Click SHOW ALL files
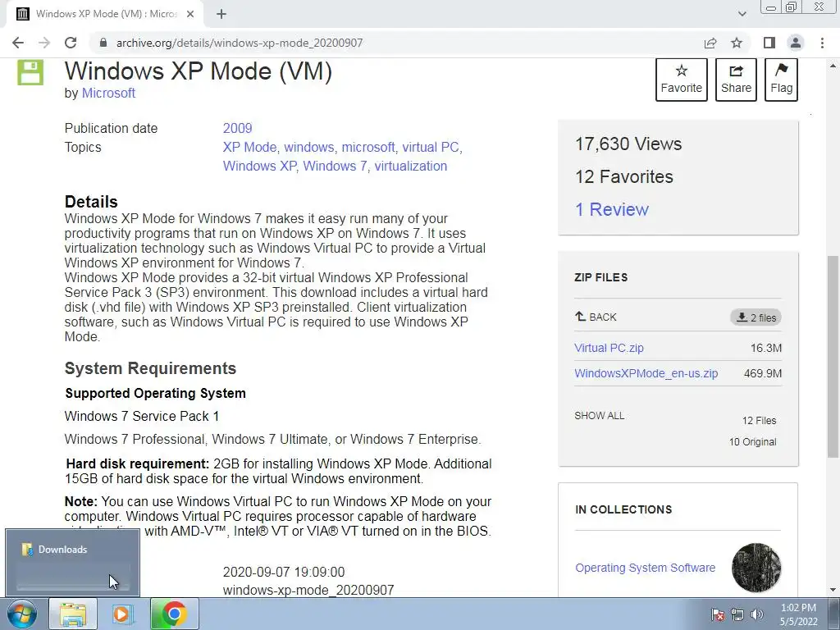Image resolution: width=840 pixels, height=630 pixels. 600,416
